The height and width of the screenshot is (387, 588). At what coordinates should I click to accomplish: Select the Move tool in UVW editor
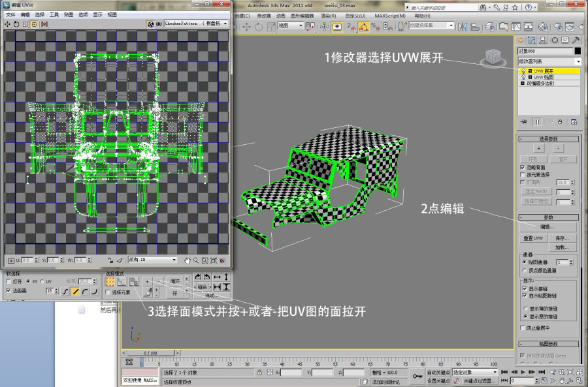coord(7,23)
